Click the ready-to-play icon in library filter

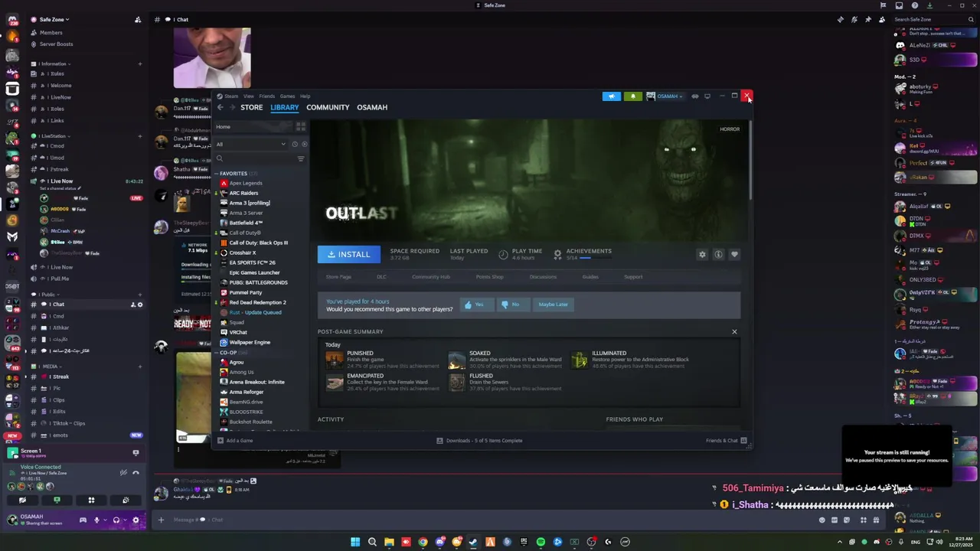pos(304,144)
